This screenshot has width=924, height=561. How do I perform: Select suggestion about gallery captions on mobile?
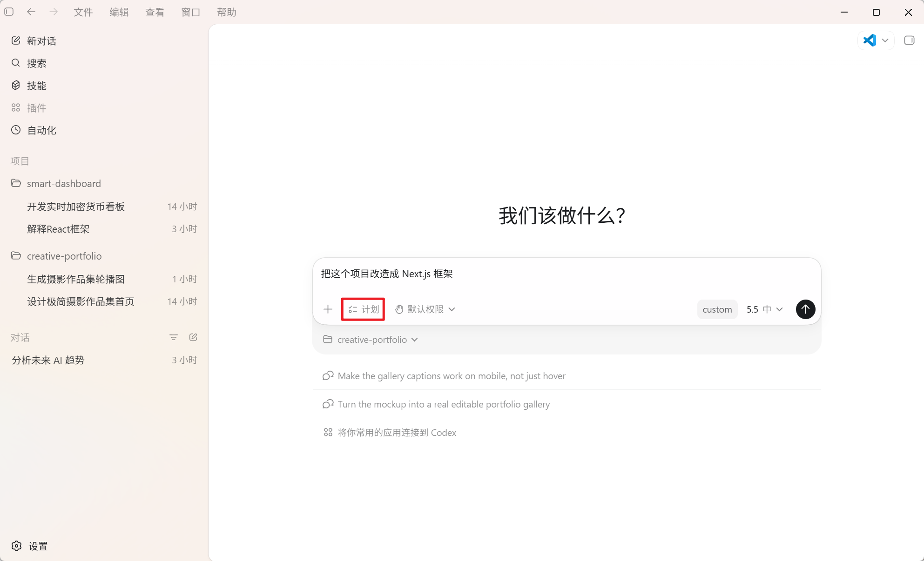[x=567, y=376]
